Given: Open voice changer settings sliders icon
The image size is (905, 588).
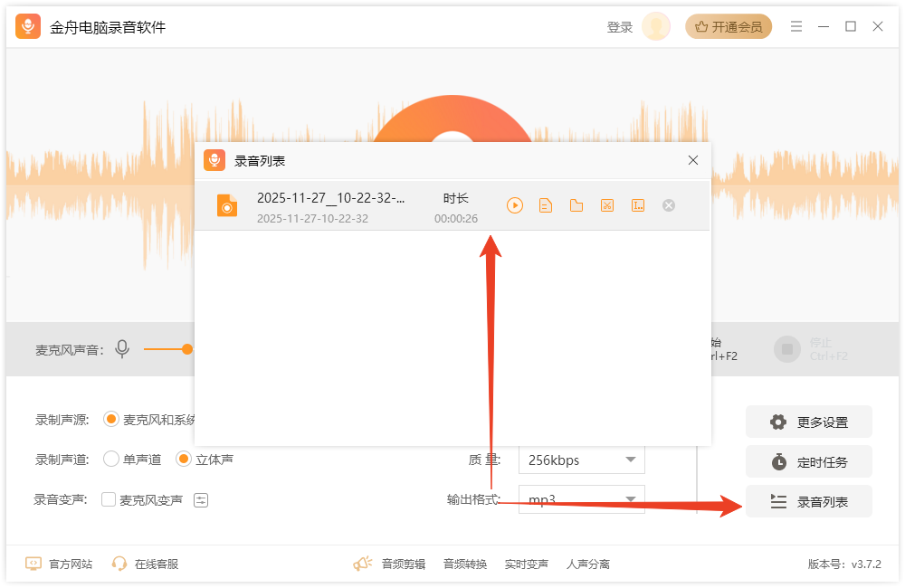Looking at the screenshot, I should 201,500.
